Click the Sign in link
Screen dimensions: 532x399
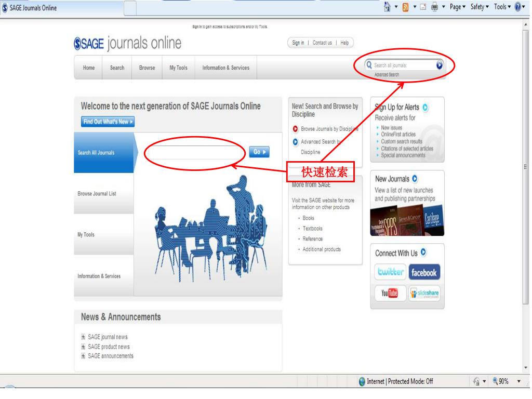pos(298,43)
